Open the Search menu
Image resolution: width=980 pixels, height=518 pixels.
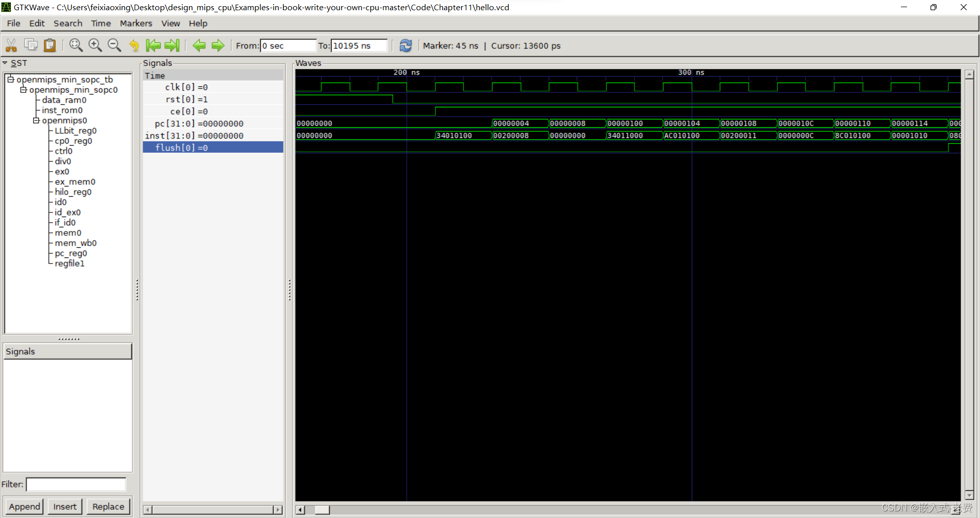pos(68,23)
